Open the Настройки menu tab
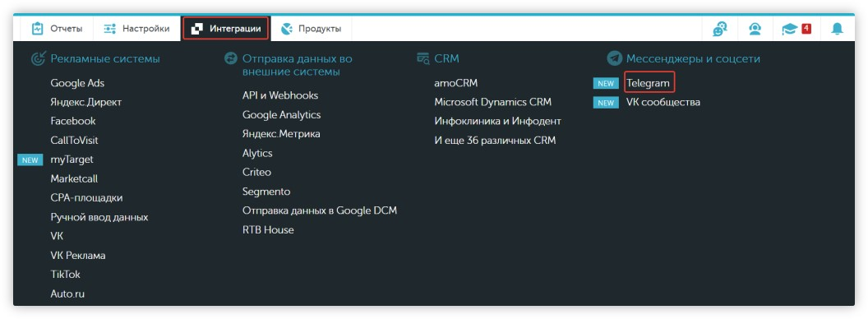The image size is (868, 319). 136,29
